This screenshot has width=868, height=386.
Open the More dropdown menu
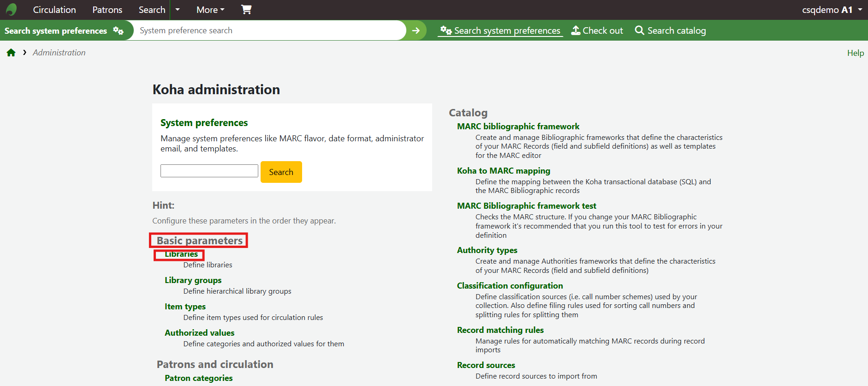pos(210,10)
